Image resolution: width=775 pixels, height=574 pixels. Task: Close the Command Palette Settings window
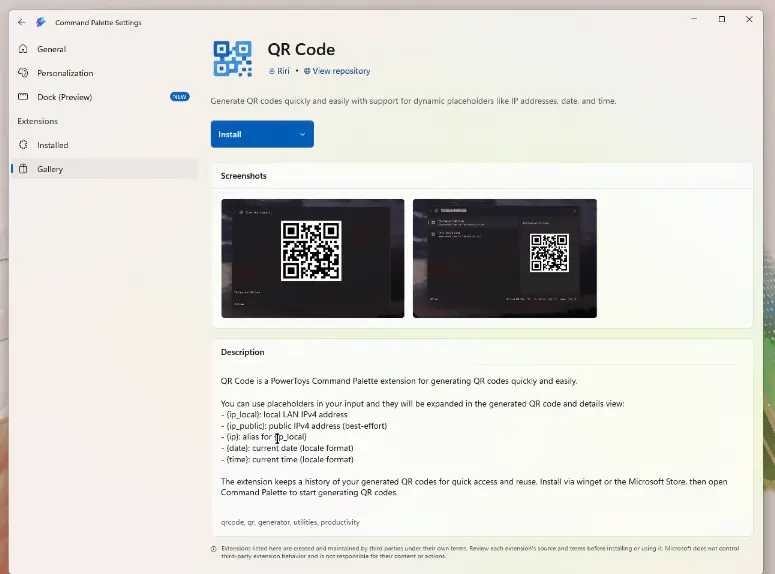[x=749, y=19]
